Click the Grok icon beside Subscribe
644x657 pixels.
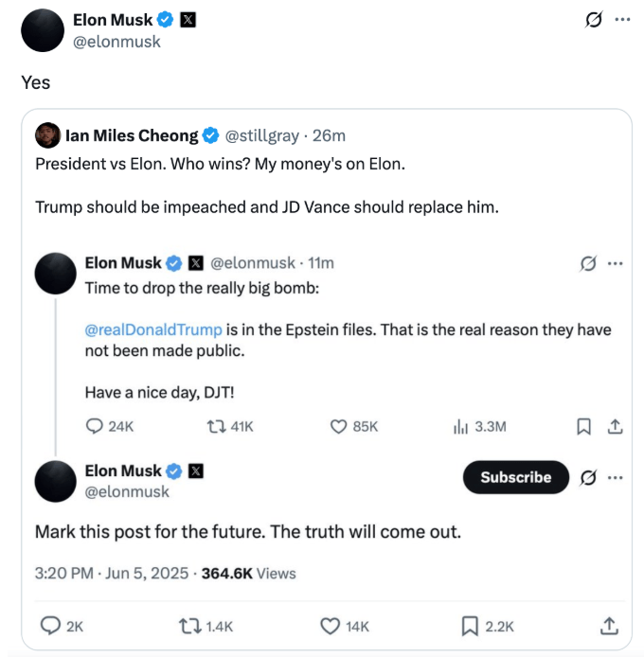[587, 477]
